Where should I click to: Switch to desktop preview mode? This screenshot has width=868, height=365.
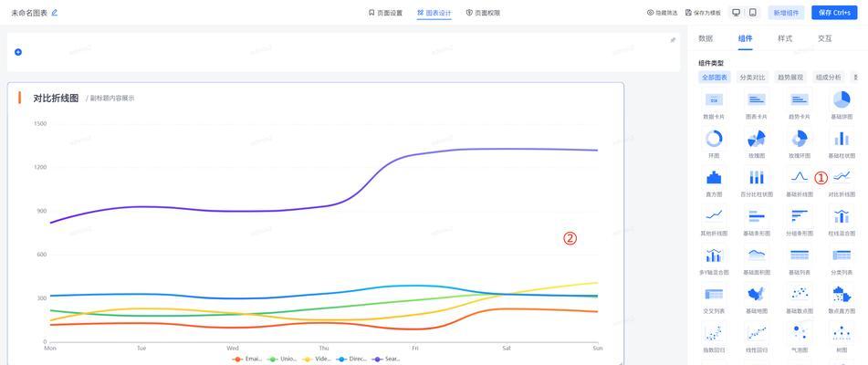[x=736, y=13]
